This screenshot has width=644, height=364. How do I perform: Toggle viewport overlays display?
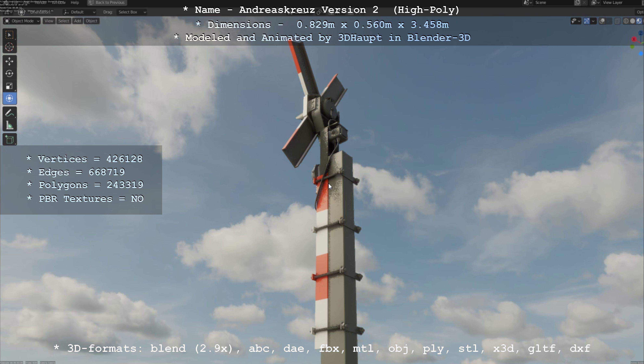pyautogui.click(x=602, y=21)
